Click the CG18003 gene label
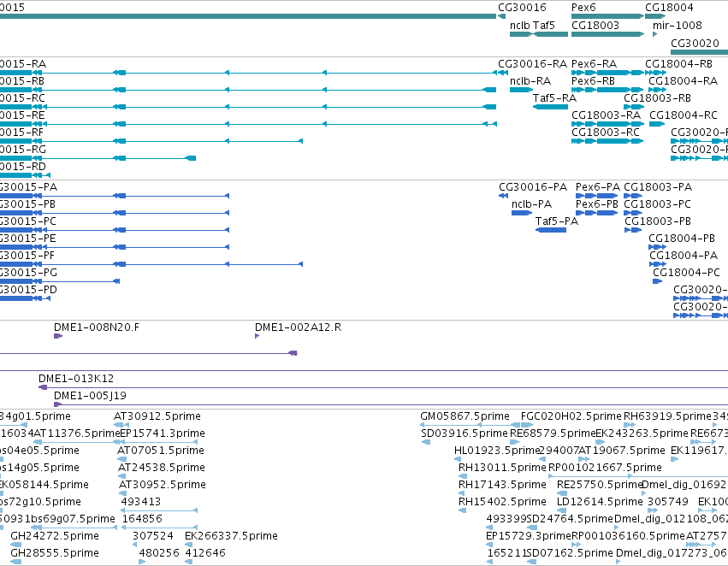Image resolution: width=728 pixels, height=566 pixels. [x=595, y=25]
